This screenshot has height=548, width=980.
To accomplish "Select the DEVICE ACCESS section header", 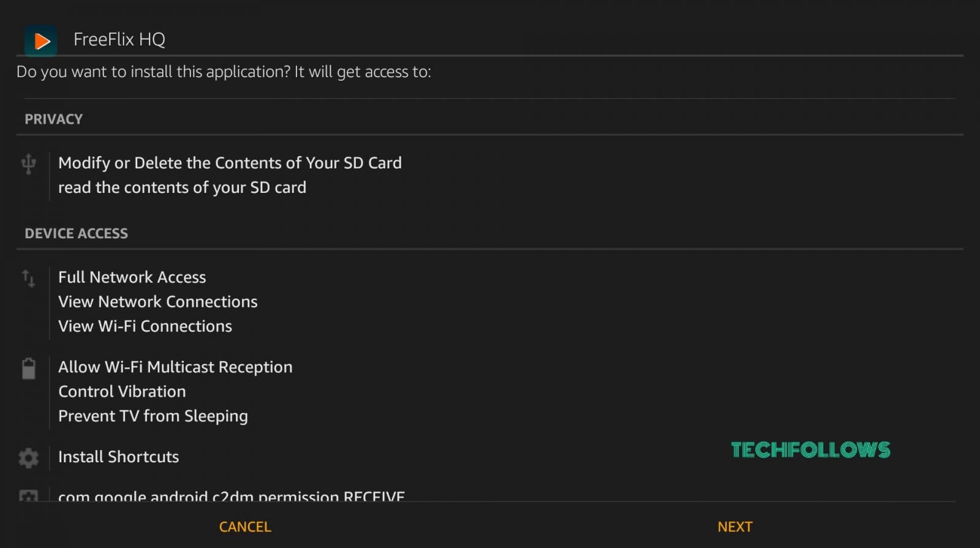I will click(76, 233).
